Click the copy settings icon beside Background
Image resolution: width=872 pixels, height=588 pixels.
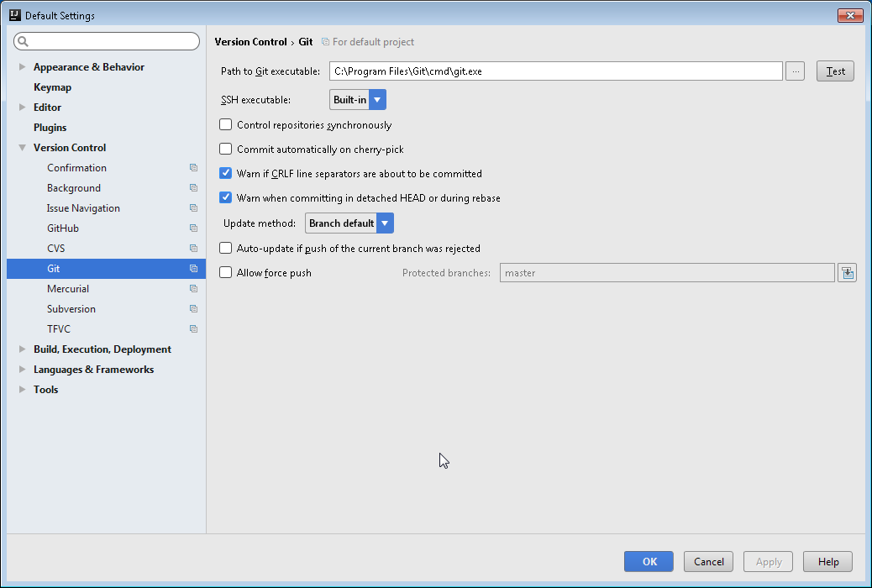point(193,187)
